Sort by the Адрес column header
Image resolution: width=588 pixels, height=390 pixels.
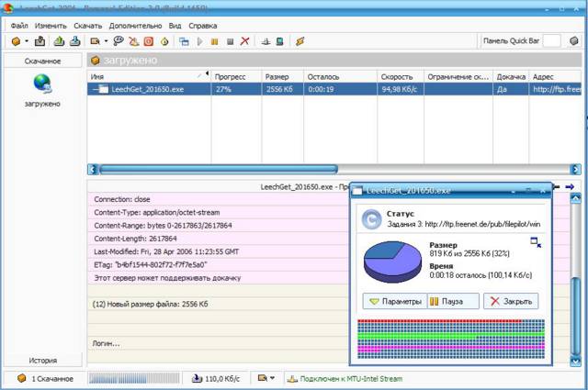click(555, 76)
